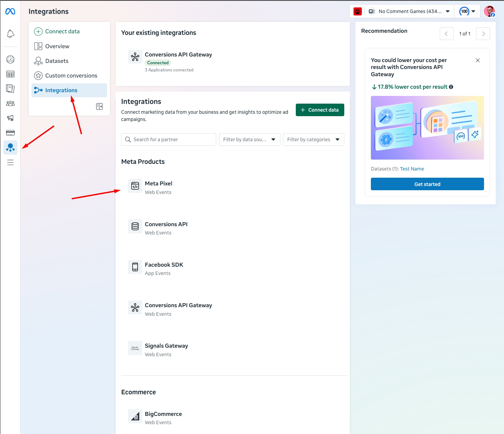Select Integrations menu item

coord(69,90)
